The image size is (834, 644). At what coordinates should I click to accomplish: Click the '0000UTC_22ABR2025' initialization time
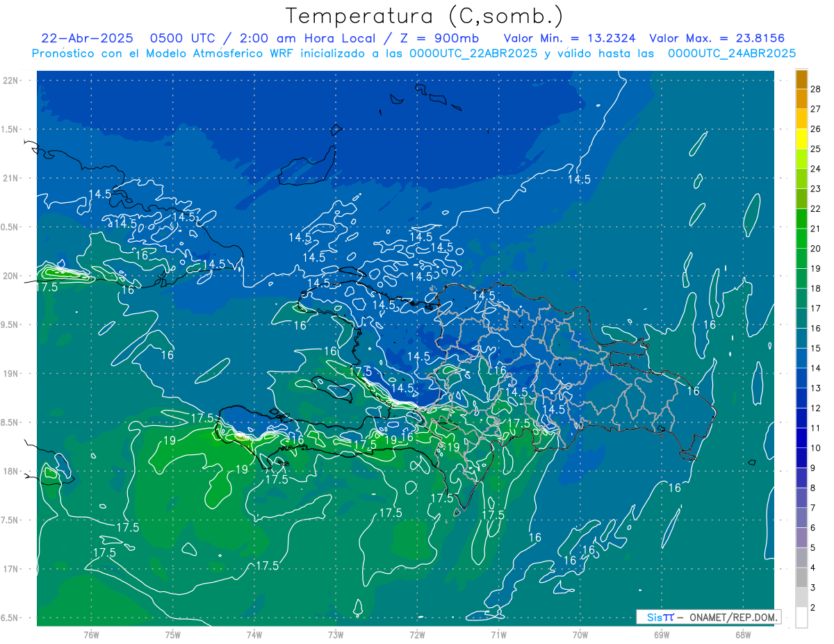[x=473, y=53]
